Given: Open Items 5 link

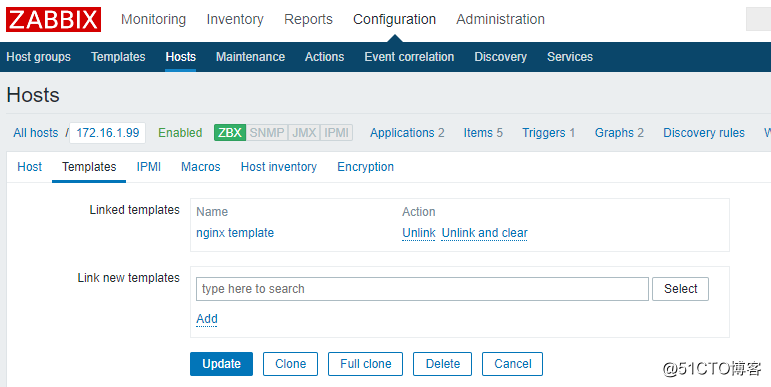Looking at the screenshot, I should tap(483, 133).
